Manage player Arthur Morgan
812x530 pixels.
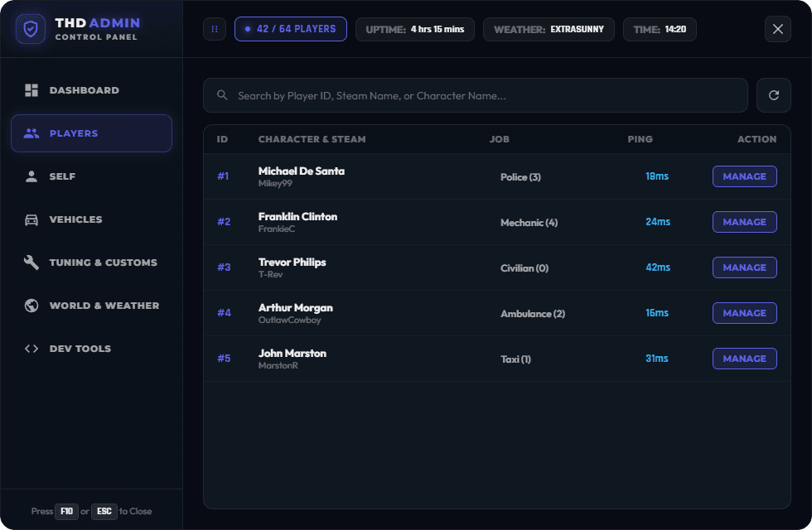pos(745,313)
